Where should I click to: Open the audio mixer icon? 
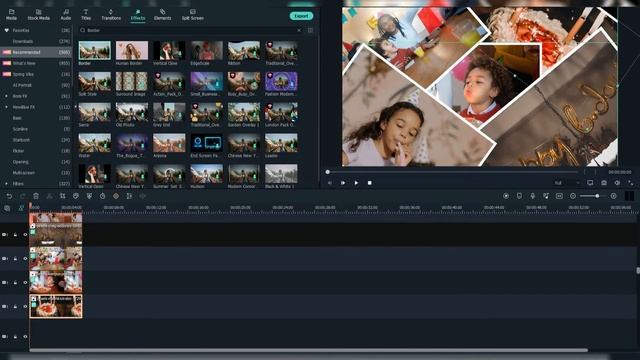tap(546, 196)
